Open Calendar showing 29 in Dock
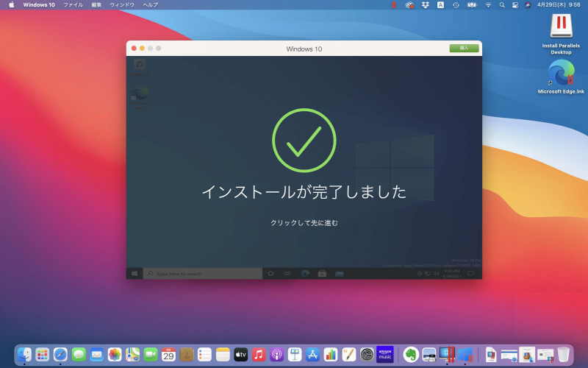 (168, 354)
